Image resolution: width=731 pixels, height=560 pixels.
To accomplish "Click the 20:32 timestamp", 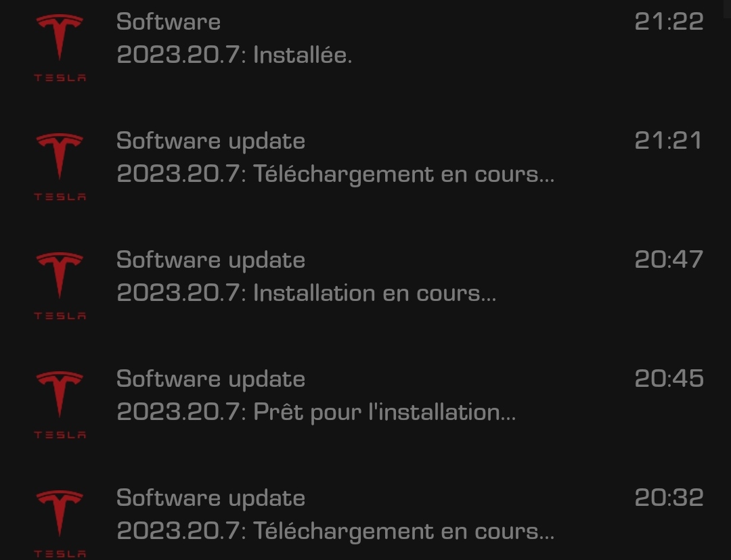I will (669, 498).
